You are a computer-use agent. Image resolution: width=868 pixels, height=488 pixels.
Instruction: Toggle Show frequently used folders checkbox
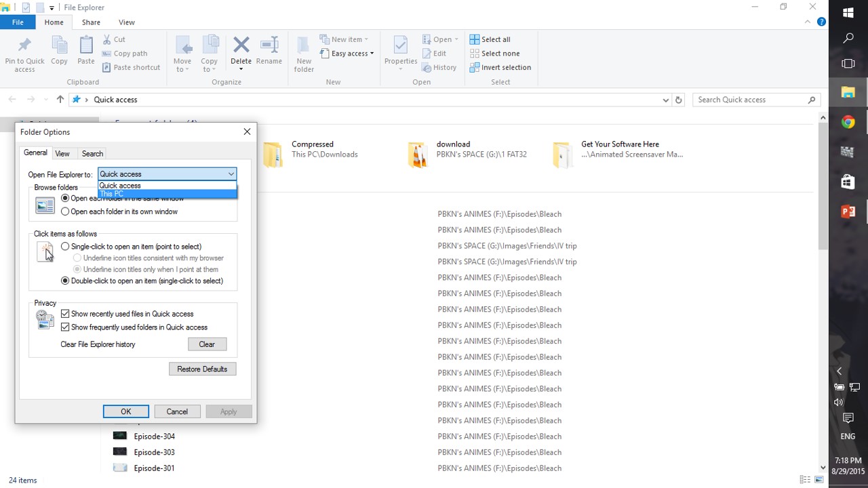click(x=66, y=327)
